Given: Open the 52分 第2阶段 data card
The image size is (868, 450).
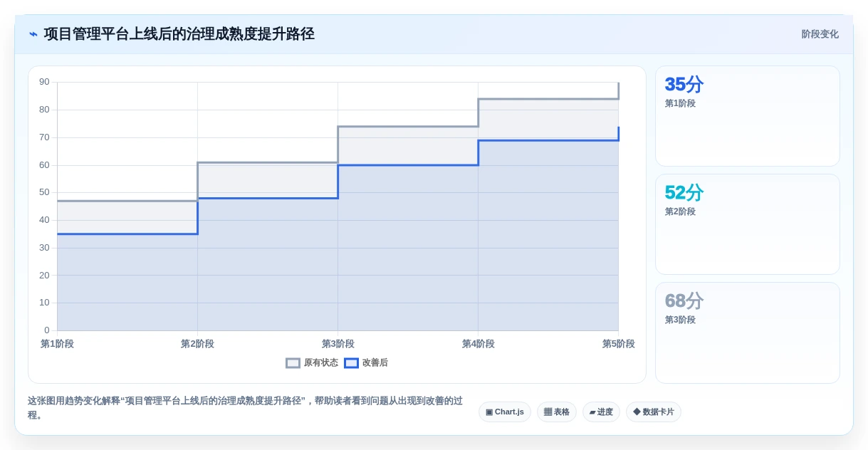Looking at the screenshot, I should 748,224.
